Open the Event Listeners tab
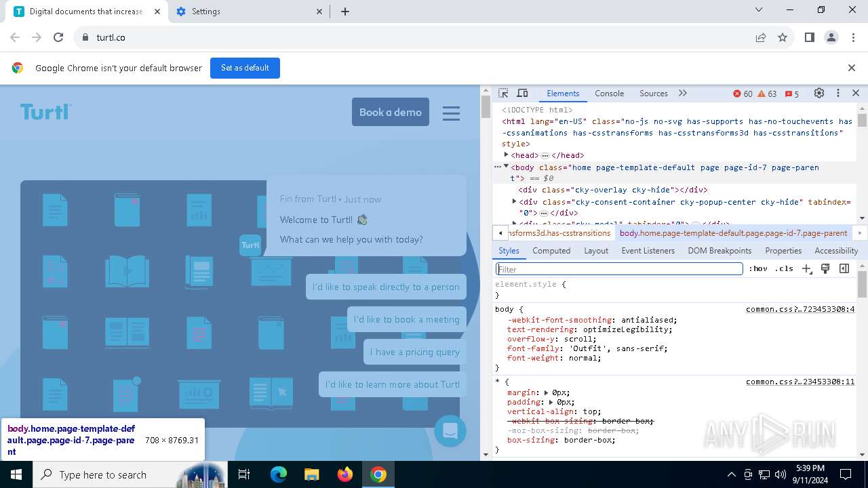 (648, 251)
